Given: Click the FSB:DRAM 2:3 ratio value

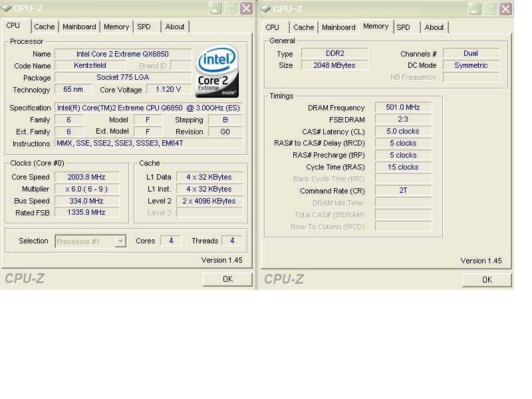Looking at the screenshot, I should [403, 119].
